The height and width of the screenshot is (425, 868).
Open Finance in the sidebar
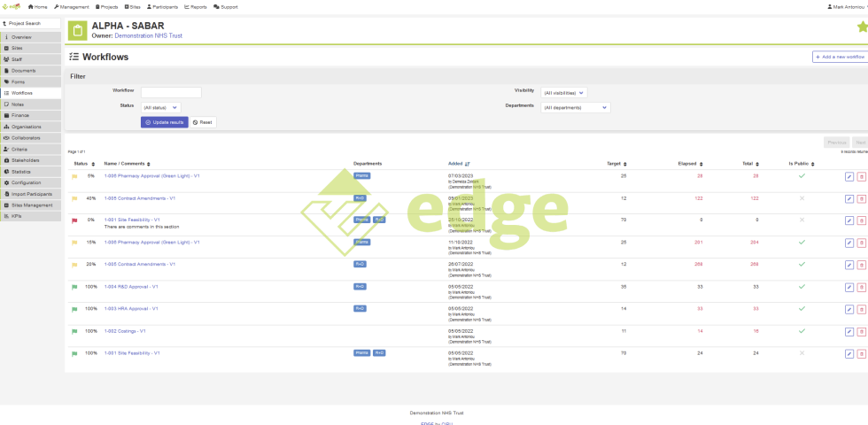tap(30, 116)
